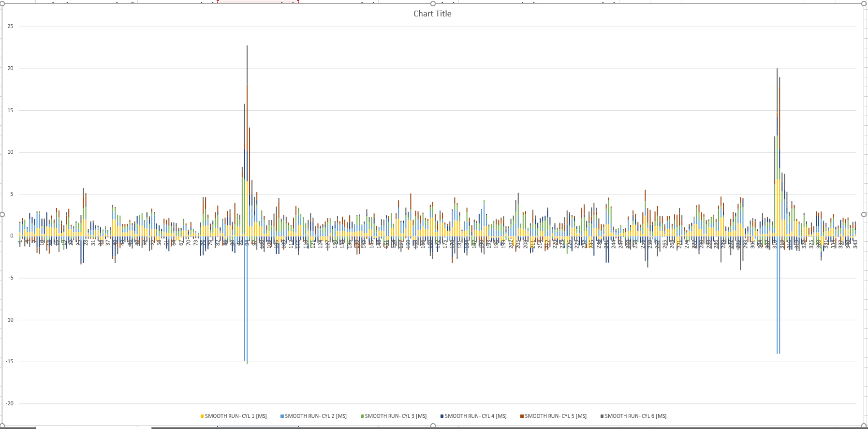
Task: Click the CYL 5 orange legend marker
Action: [522, 416]
